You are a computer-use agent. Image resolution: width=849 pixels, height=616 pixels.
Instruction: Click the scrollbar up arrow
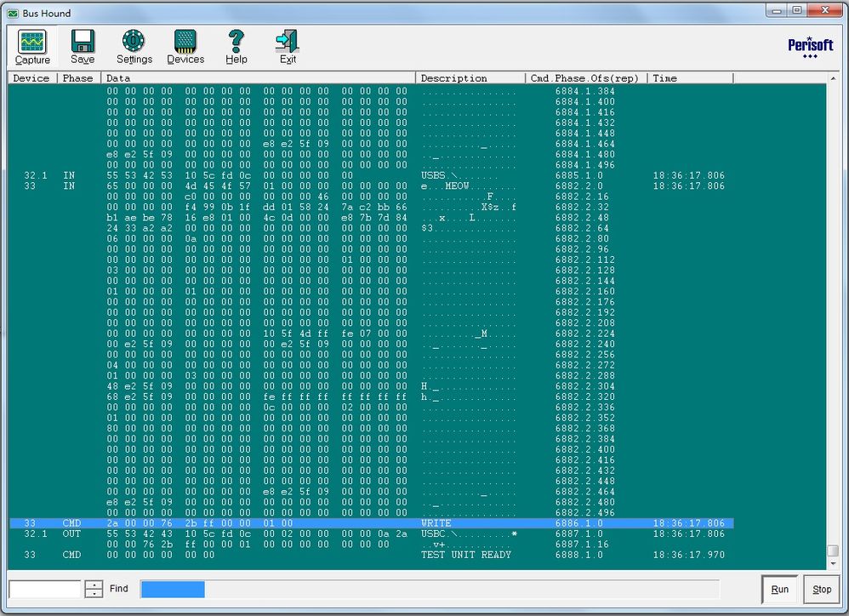pyautogui.click(x=834, y=78)
